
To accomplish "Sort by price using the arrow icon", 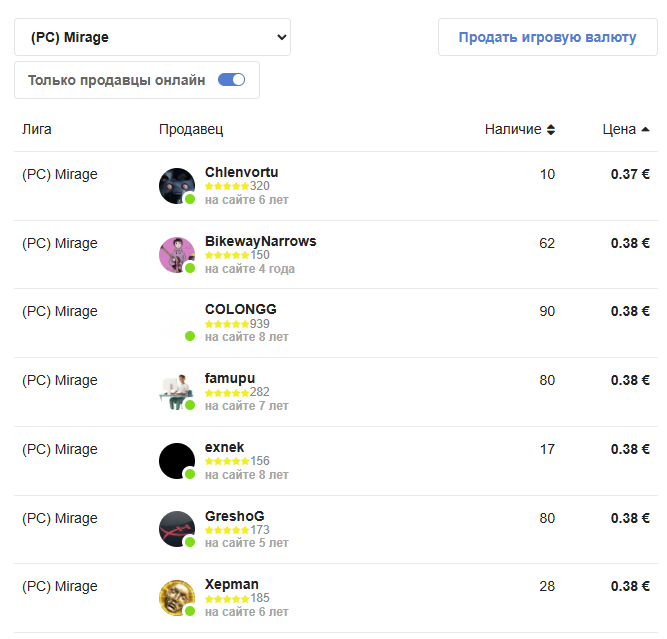I will tap(645, 129).
